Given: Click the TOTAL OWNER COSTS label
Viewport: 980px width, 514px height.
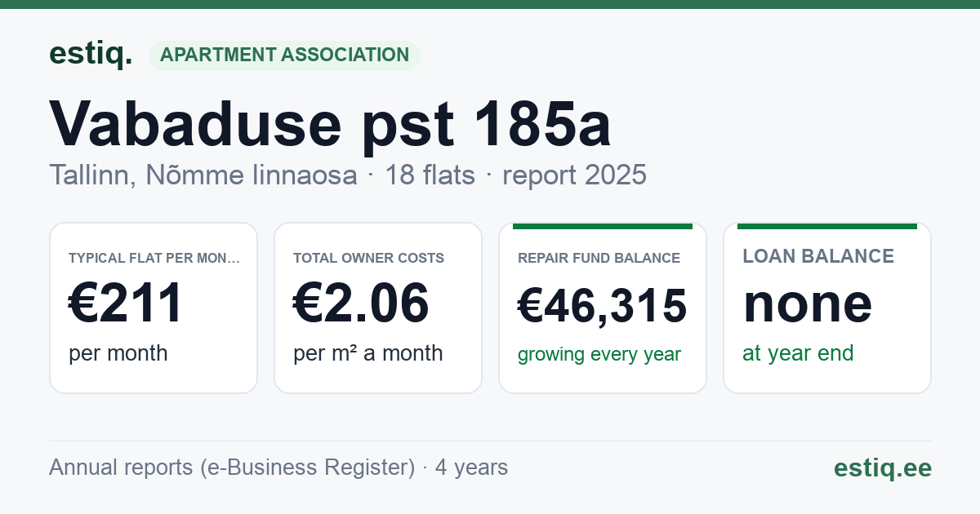Looking at the screenshot, I should [368, 258].
